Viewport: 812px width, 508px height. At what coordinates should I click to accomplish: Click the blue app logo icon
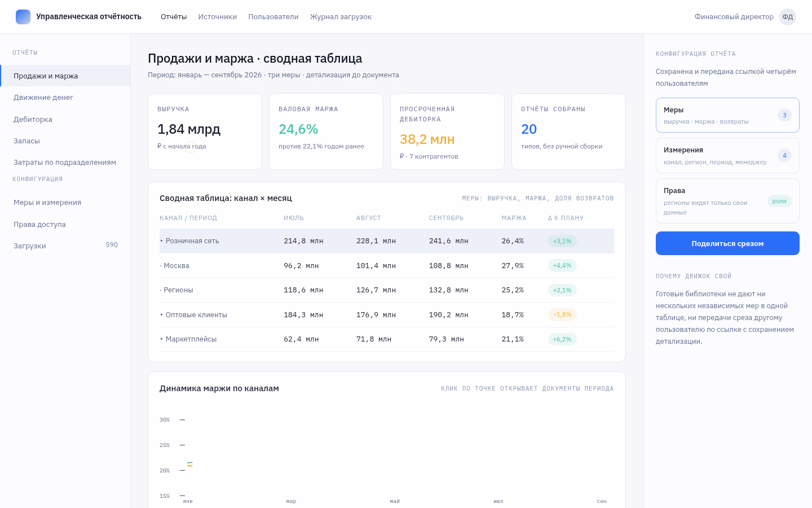click(23, 17)
